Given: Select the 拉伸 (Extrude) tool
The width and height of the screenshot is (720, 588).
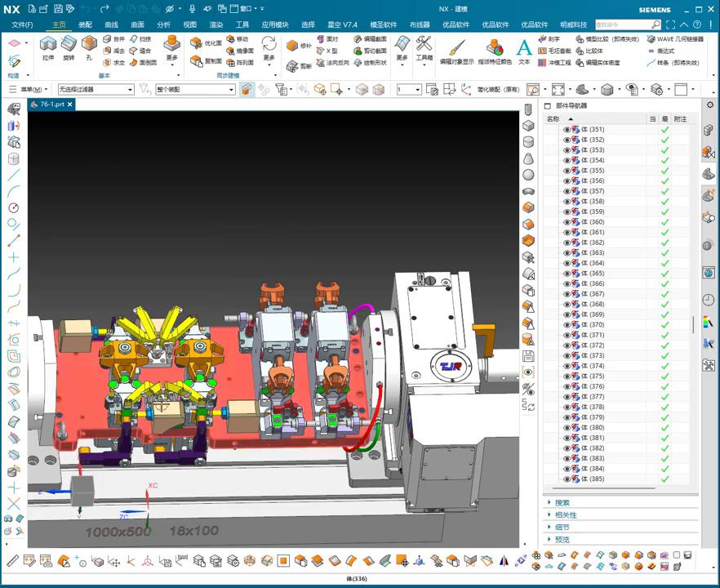Looking at the screenshot, I should pos(47,47).
